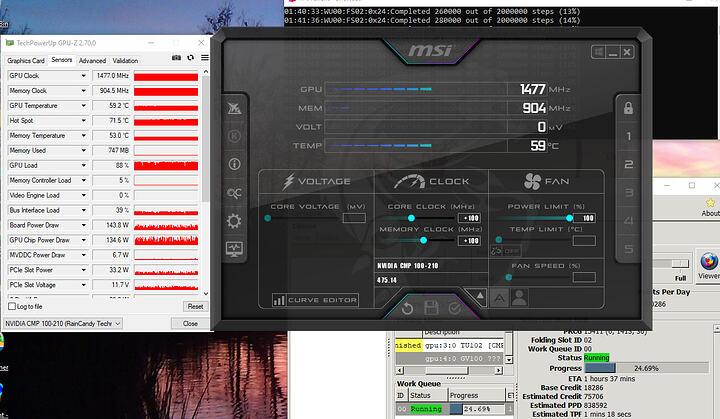720x419 pixels.
Task: Save Afterburner profile with floppy icon
Action: [431, 308]
